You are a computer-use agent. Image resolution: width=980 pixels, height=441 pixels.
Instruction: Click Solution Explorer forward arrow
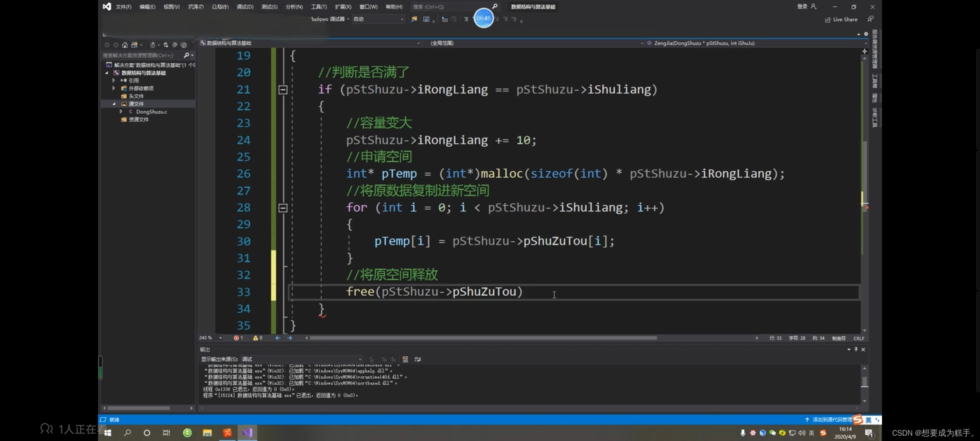(116, 45)
